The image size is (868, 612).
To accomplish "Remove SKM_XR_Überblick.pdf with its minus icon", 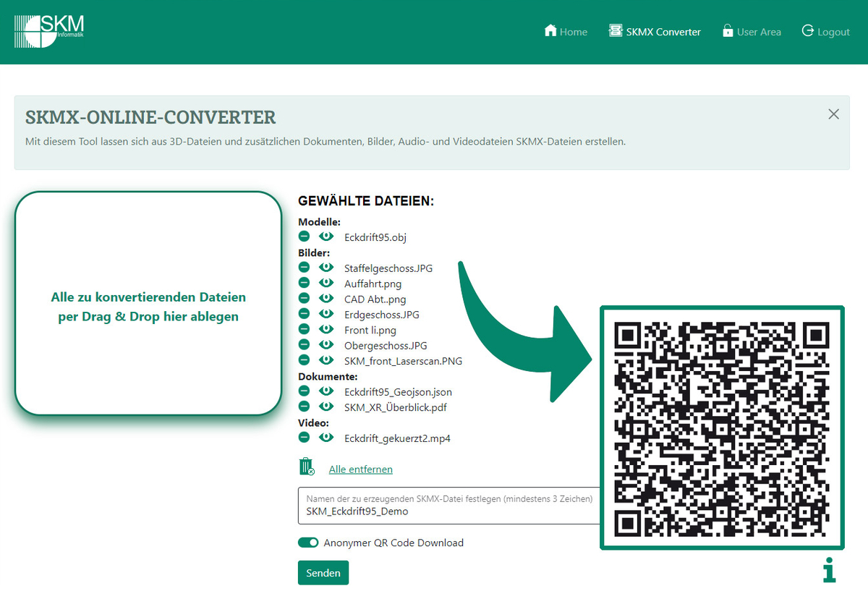I will coord(305,407).
